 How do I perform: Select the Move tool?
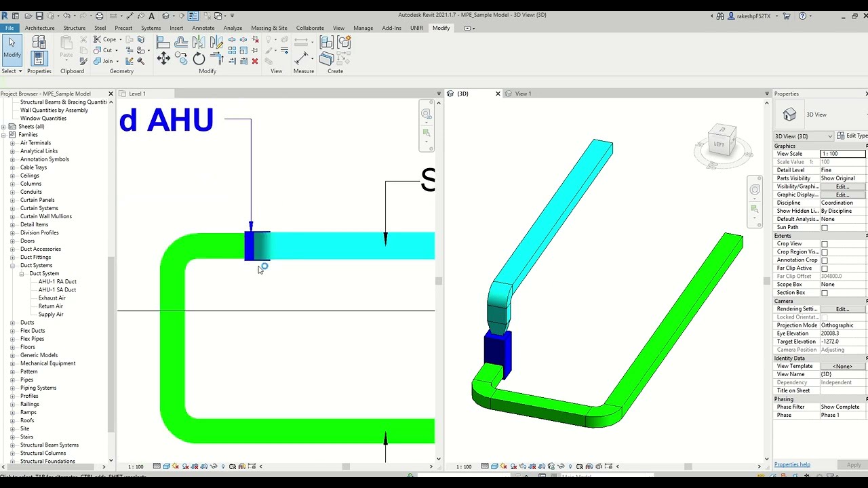[x=163, y=59]
